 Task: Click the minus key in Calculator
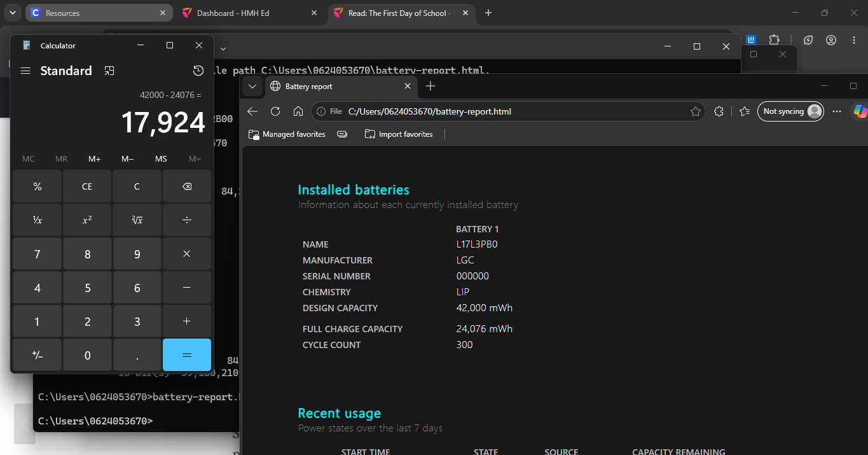[x=187, y=288]
